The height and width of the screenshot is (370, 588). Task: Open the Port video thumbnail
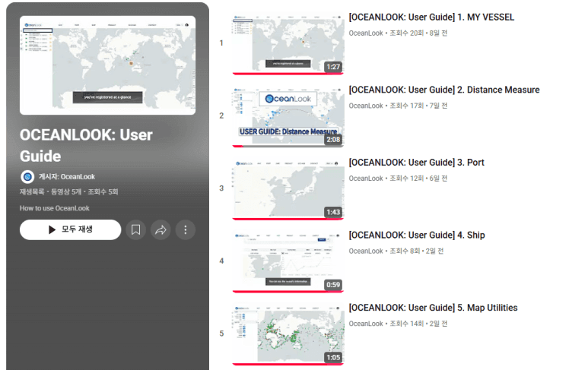pyautogui.click(x=288, y=188)
